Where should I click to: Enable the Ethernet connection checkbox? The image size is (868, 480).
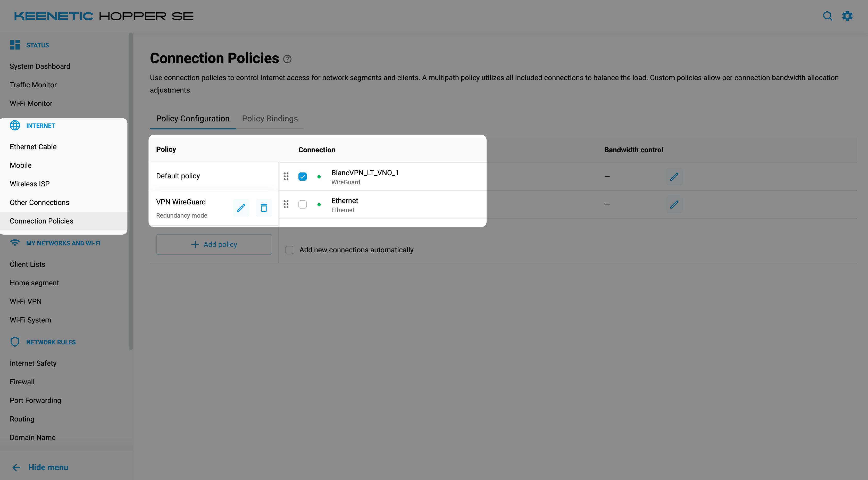302,204
